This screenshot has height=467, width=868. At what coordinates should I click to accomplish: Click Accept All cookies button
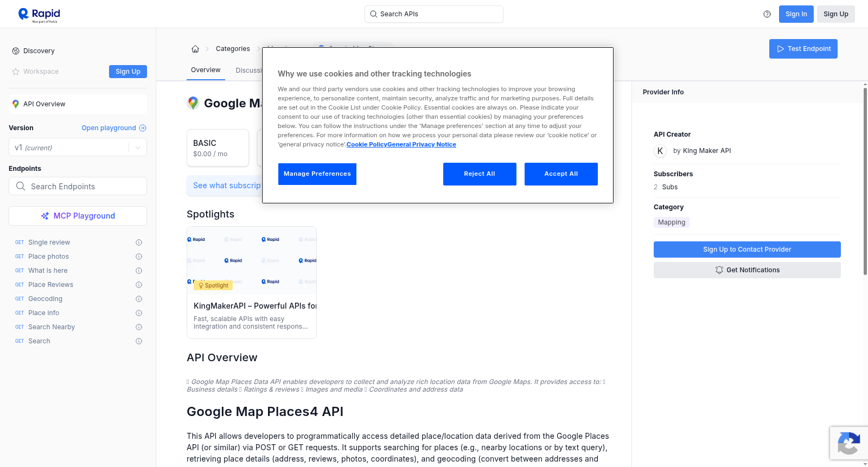click(x=561, y=174)
